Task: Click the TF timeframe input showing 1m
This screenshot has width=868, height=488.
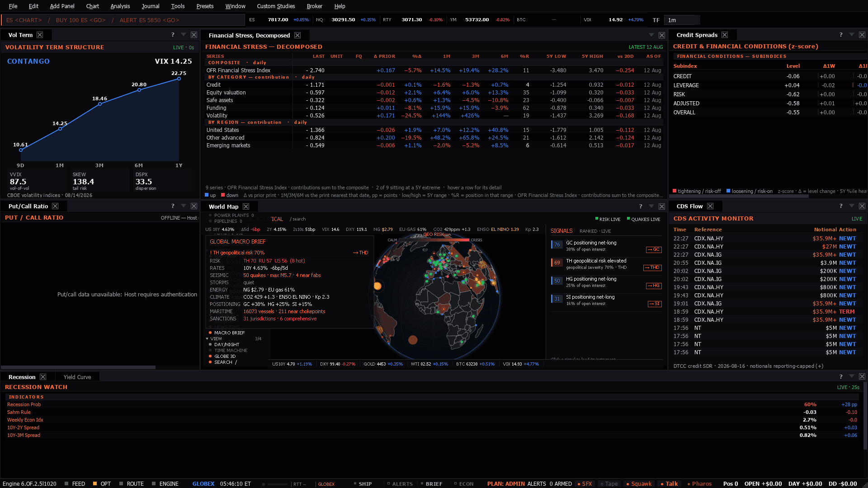Action: click(682, 20)
